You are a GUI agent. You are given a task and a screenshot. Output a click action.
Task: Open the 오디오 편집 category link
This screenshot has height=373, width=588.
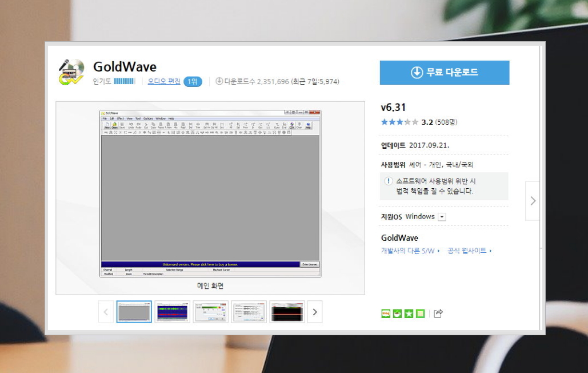pyautogui.click(x=164, y=81)
